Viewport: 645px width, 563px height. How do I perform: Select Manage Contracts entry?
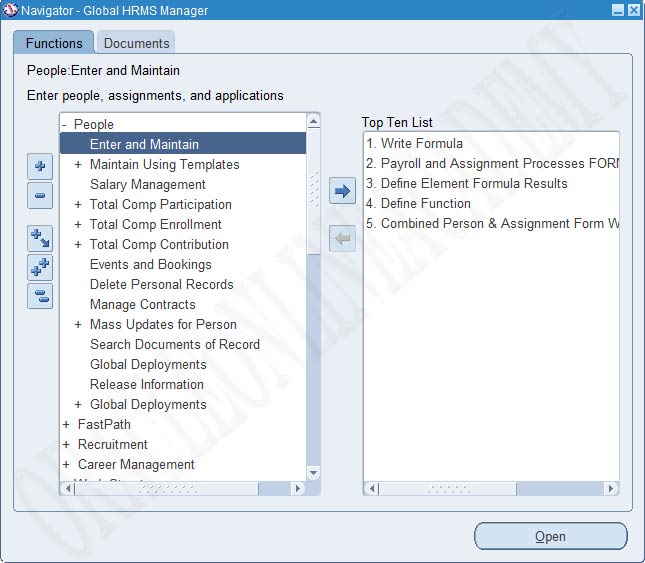(143, 304)
